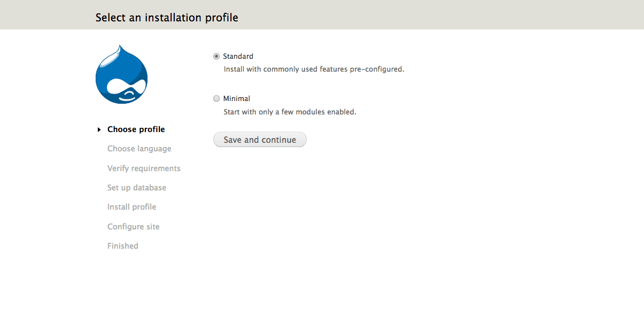
Task: Click the Finished step in sidebar
Action: coord(122,246)
